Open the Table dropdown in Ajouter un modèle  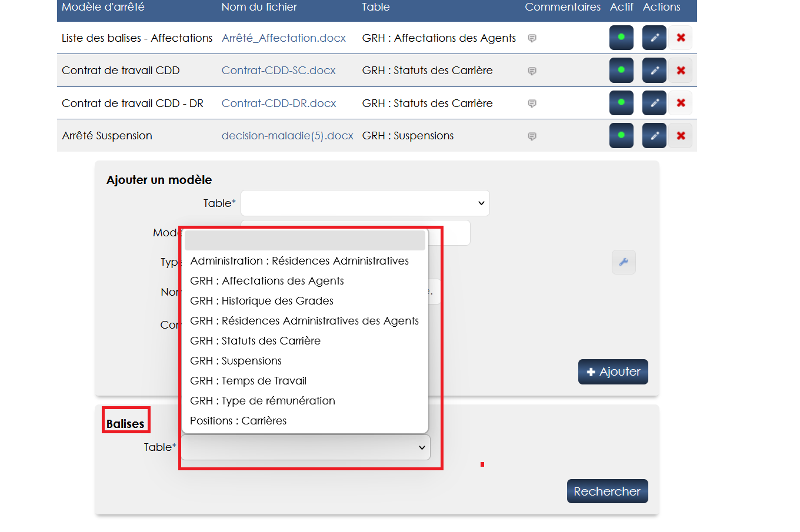365,203
